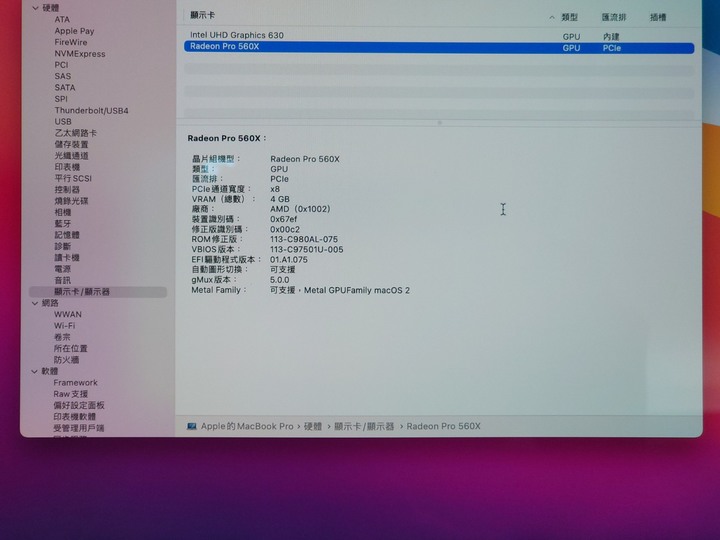Select Thunderbolt/USB4 in the sidebar

91,110
